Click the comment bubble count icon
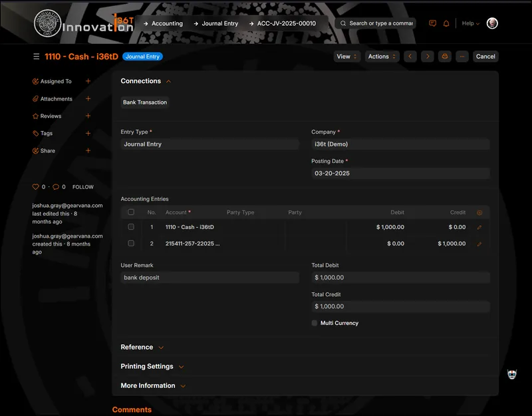This screenshot has width=532, height=416. [56, 187]
